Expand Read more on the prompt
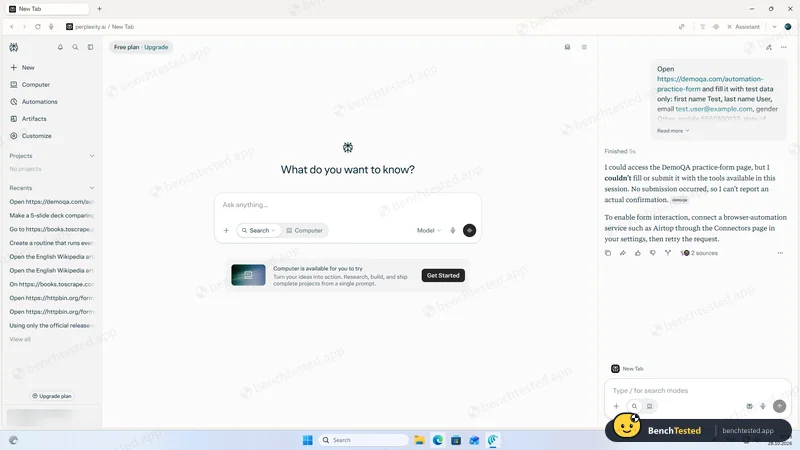 [672, 131]
